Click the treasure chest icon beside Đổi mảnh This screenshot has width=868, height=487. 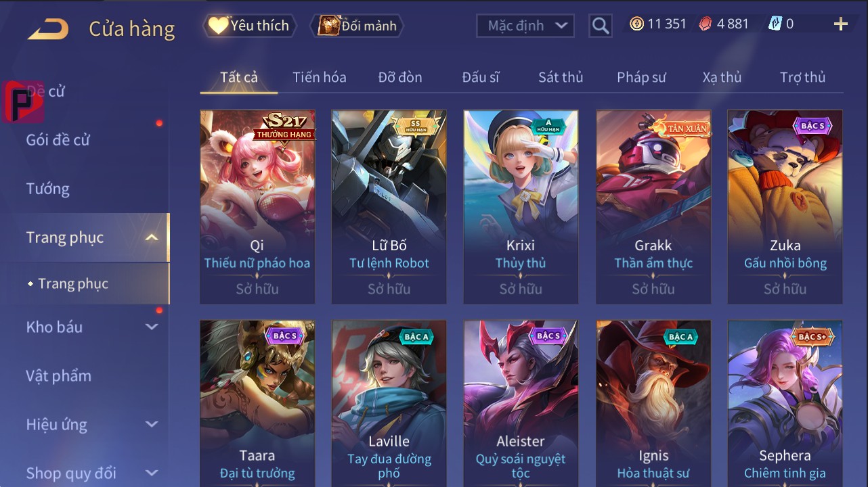point(328,26)
